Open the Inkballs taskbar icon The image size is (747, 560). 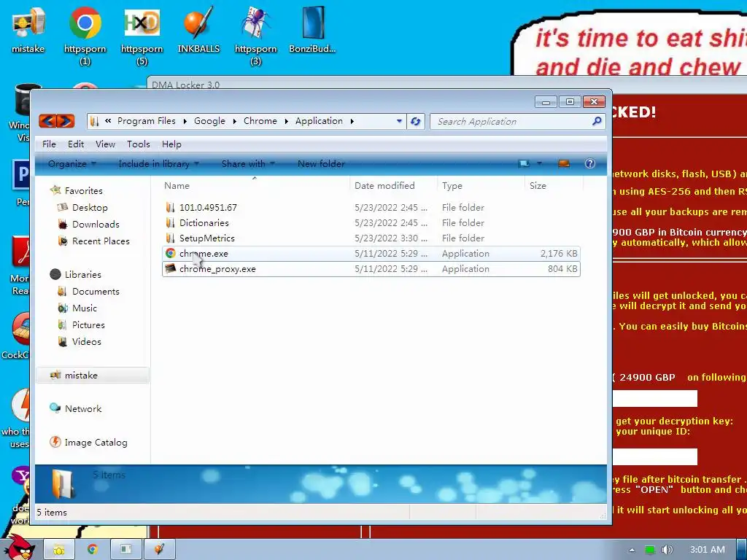click(159, 550)
